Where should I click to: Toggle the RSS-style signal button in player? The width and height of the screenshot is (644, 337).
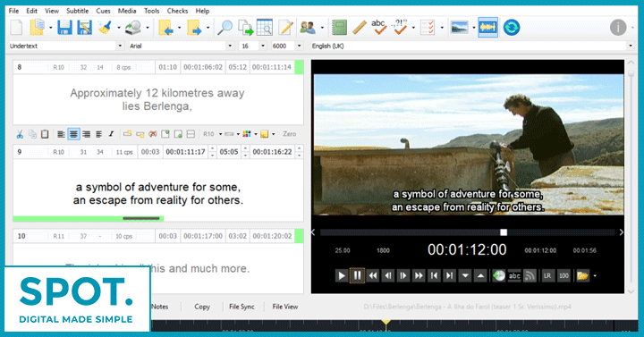(x=530, y=276)
